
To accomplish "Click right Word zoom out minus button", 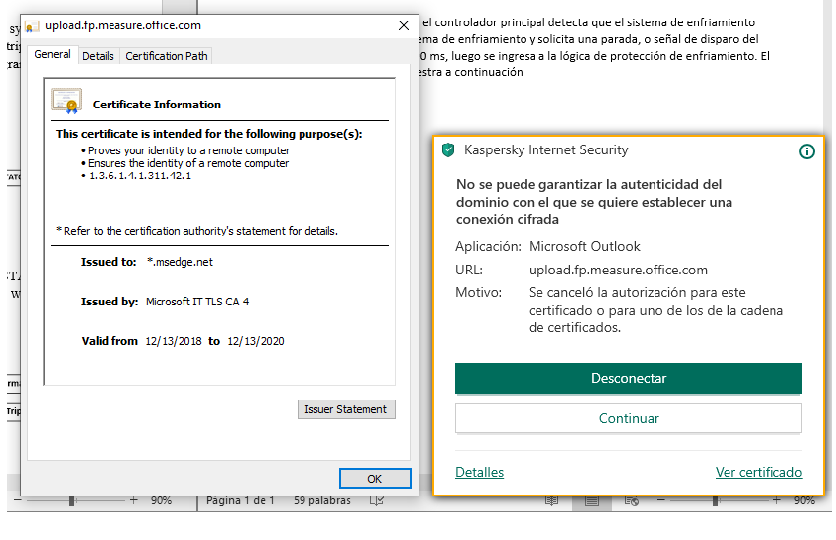I will (661, 499).
